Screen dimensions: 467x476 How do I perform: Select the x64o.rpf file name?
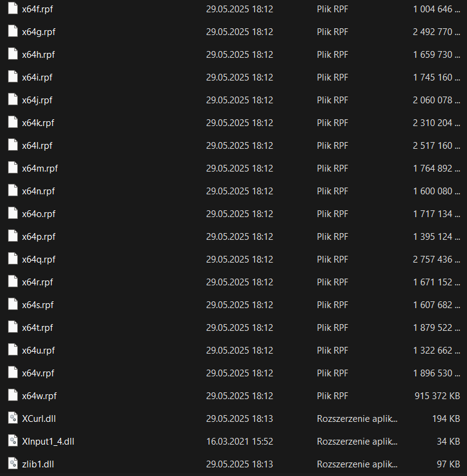[38, 213]
